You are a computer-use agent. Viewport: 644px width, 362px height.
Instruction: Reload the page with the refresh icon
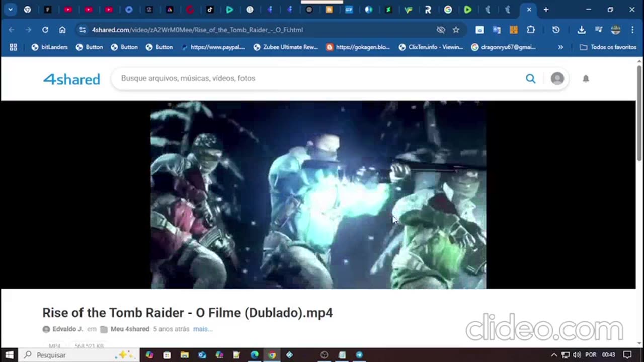click(x=45, y=30)
